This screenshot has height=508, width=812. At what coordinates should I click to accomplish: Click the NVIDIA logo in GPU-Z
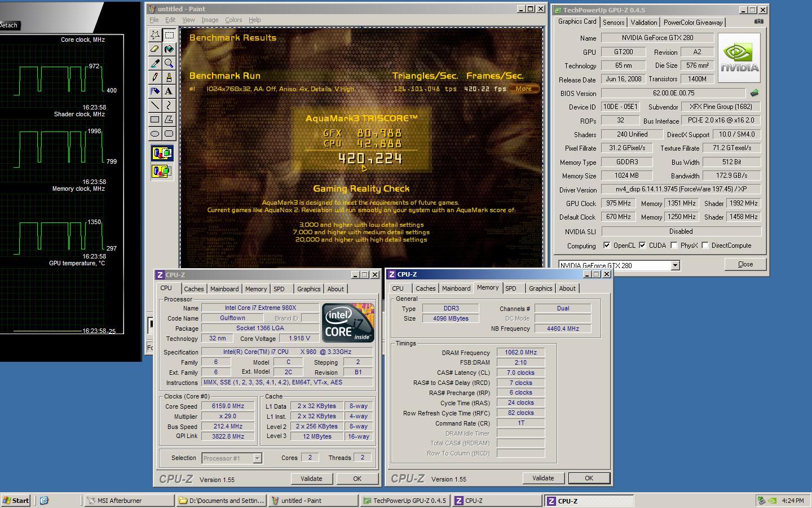tap(739, 58)
